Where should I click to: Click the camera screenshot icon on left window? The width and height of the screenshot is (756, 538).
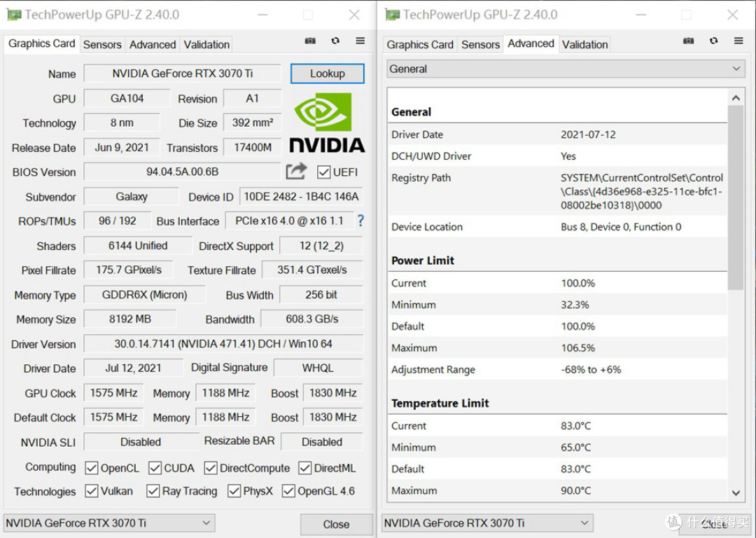point(309,41)
